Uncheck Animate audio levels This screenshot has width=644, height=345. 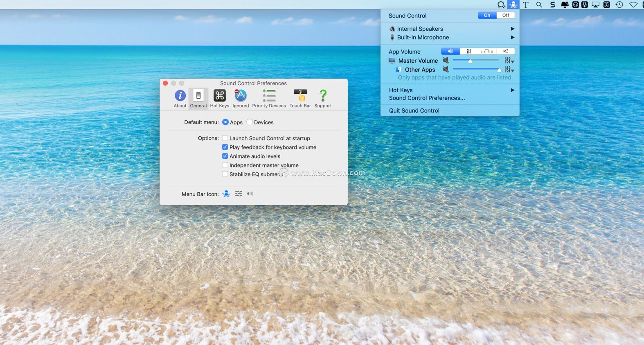point(225,156)
